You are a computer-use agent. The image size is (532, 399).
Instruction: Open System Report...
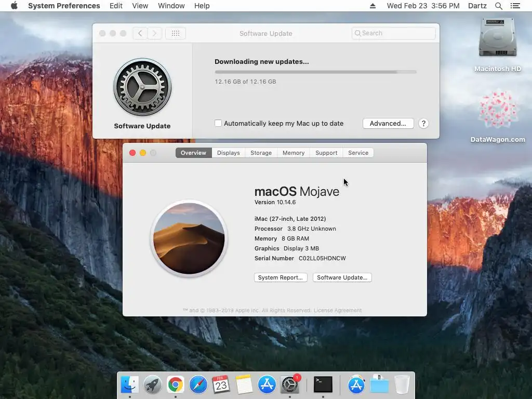281,277
